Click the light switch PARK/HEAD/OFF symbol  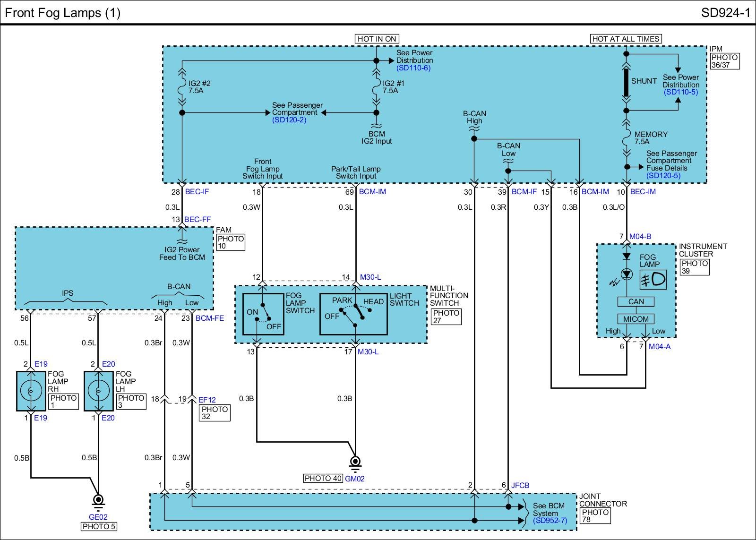[353, 314]
